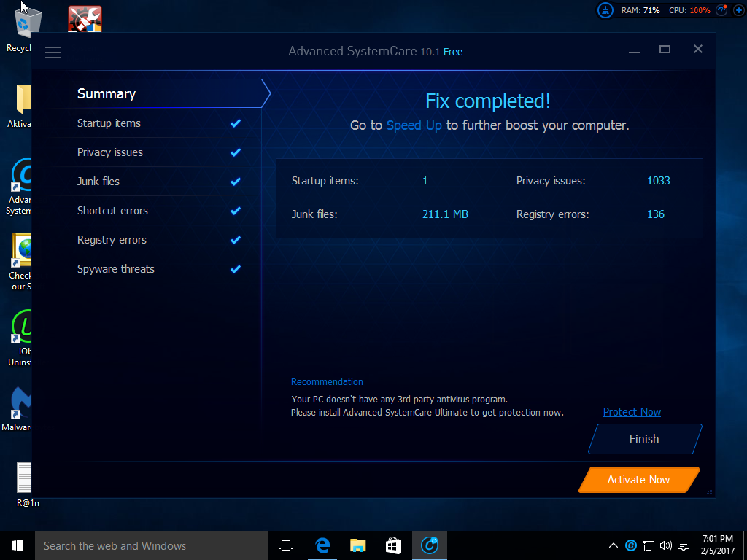Click the Search the web and Windows box
Image resolution: width=747 pixels, height=560 pixels.
pos(152,545)
